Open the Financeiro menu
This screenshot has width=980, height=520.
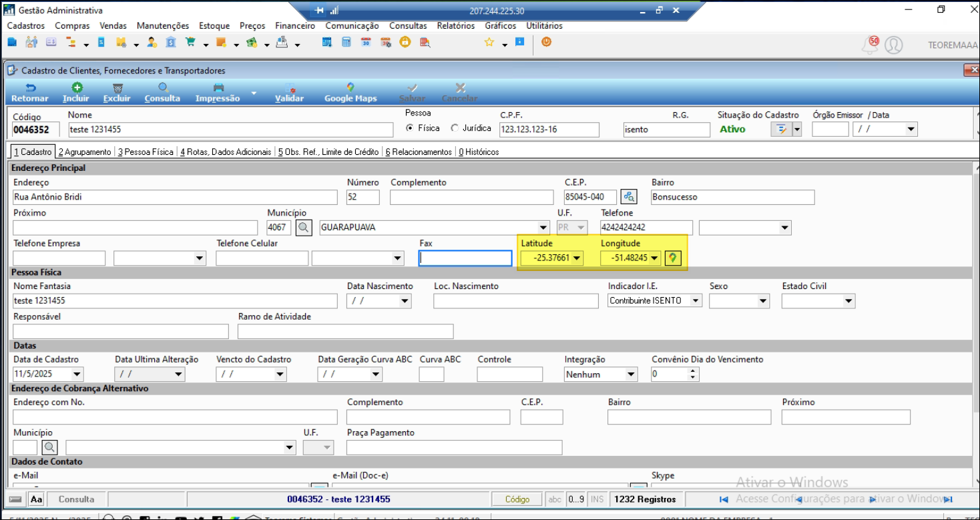tap(294, 26)
